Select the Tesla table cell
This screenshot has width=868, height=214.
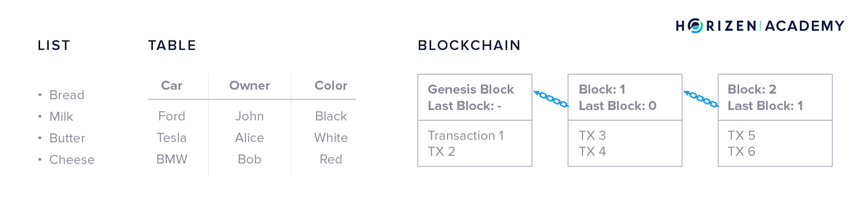(x=172, y=138)
